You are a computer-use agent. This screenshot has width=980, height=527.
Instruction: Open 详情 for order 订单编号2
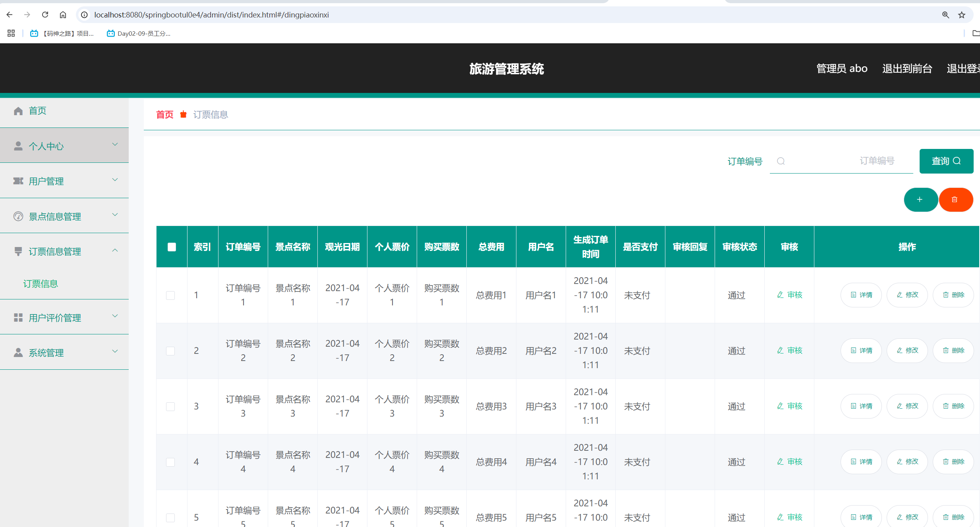[860, 350]
